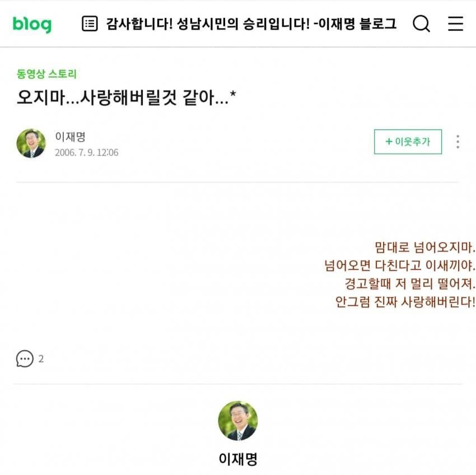Viewport: 476px width, 475px height.
Task: Open the hamburger menu icon
Action: coord(455,24)
